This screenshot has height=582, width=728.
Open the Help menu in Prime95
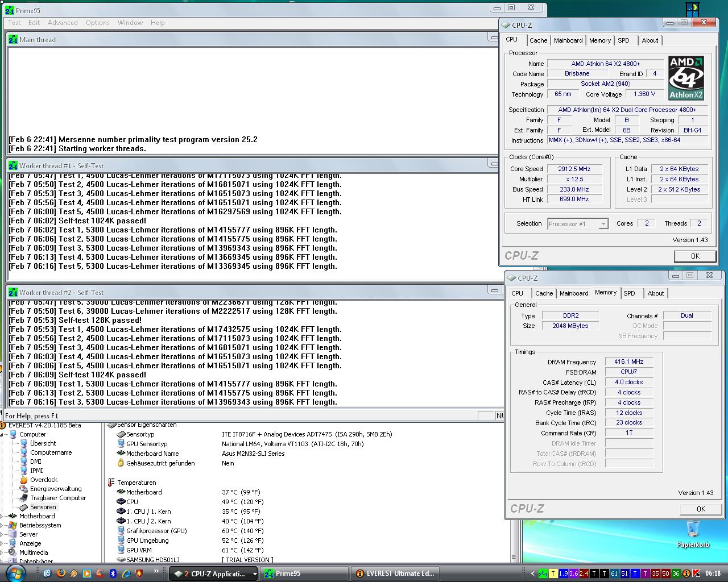158,23
